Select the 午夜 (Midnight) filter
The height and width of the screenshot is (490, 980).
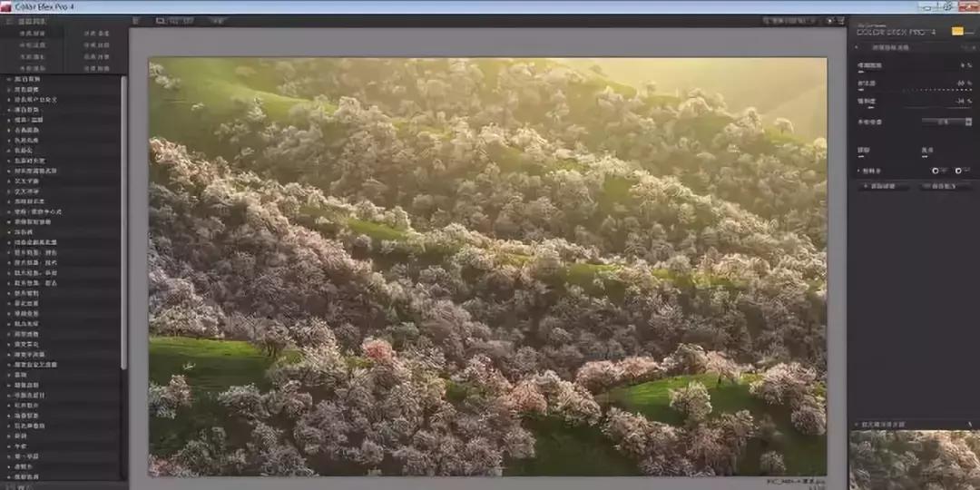pos(21,446)
